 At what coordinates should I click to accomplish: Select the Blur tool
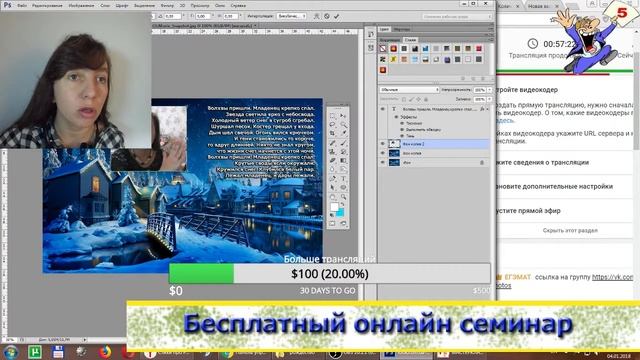tap(332, 169)
